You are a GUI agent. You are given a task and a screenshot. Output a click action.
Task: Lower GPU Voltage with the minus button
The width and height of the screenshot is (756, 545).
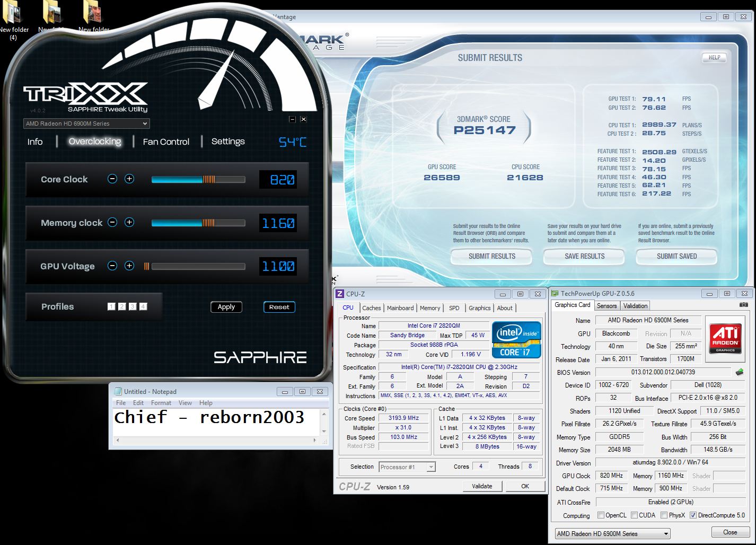pos(112,266)
